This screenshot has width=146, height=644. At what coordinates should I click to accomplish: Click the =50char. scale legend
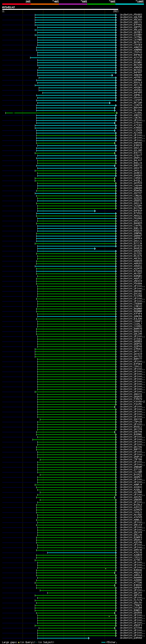pyautogui.click(x=109, y=642)
